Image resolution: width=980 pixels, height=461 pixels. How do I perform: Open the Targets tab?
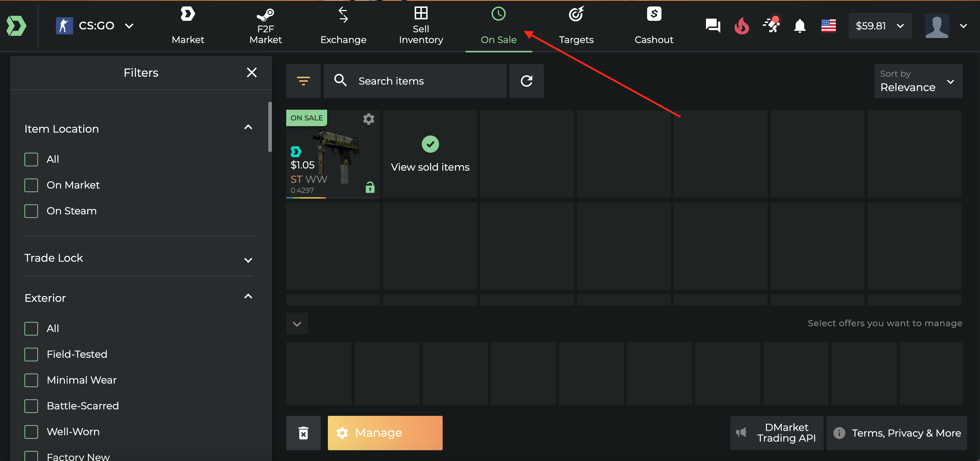tap(576, 26)
